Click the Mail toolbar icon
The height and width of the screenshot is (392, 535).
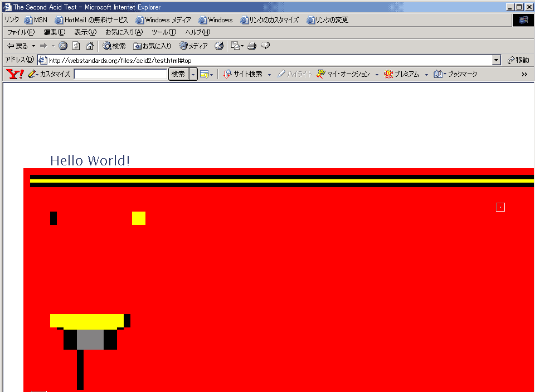(x=235, y=46)
